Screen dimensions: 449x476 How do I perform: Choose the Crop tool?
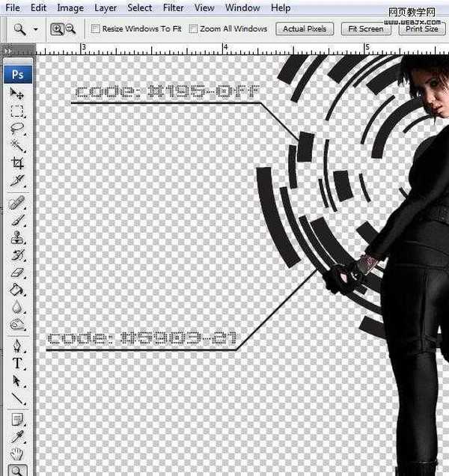[17, 163]
